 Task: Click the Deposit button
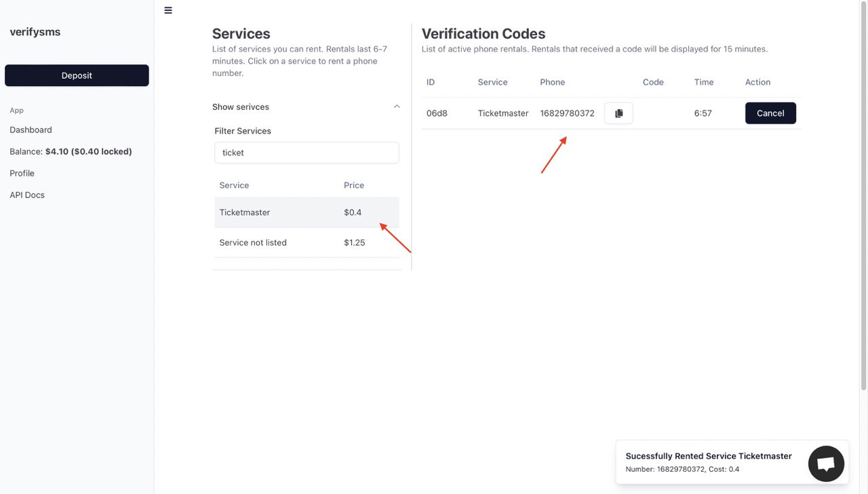pos(77,75)
